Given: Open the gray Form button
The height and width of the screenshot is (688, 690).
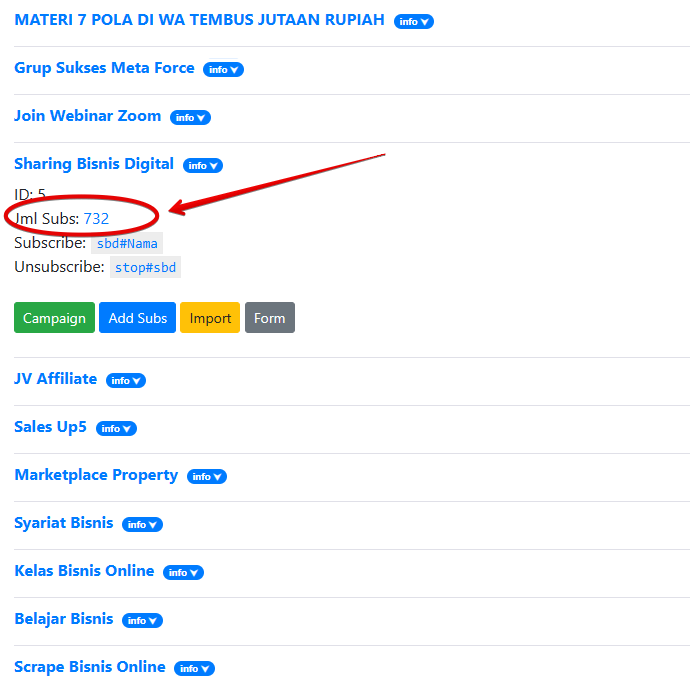Looking at the screenshot, I should tap(269, 318).
